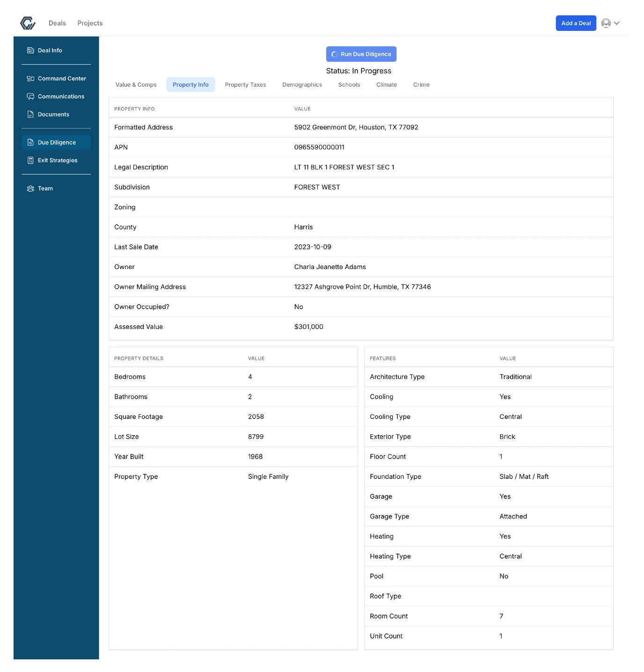Select the Due Diligence sidebar icon
Viewport: 644px width, 672px height.
tap(30, 142)
